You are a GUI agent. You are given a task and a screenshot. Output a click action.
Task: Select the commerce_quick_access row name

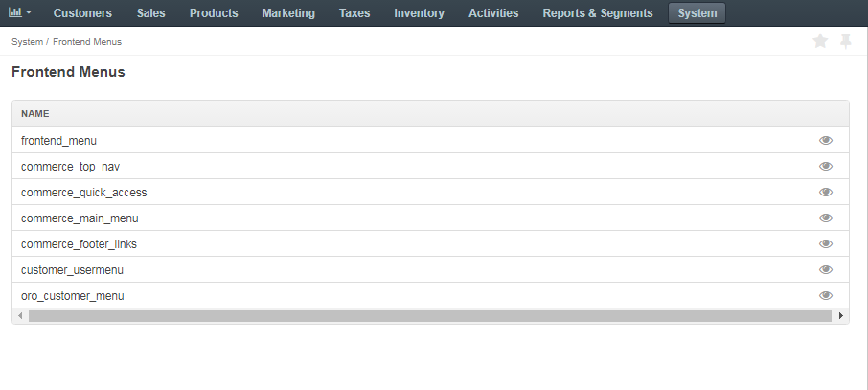tap(84, 193)
